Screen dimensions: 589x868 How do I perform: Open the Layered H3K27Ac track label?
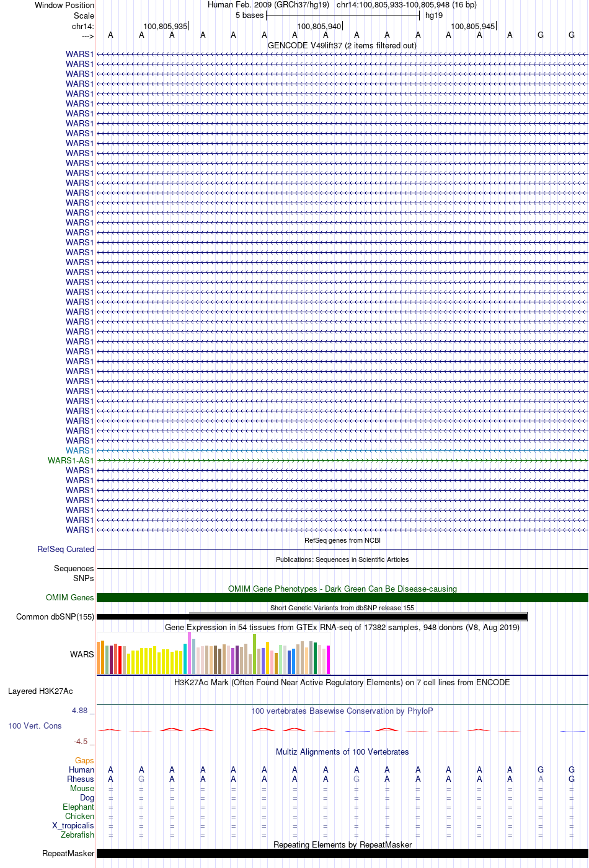click(x=40, y=691)
